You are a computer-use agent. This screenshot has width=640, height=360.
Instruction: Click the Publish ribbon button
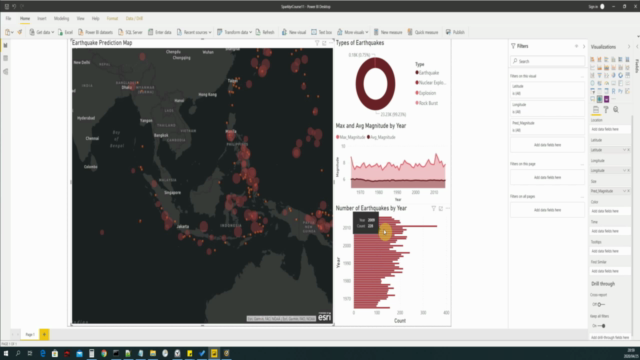click(x=455, y=32)
